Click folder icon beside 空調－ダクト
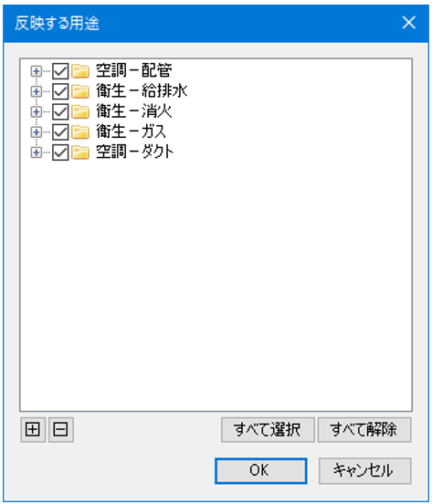 point(80,152)
